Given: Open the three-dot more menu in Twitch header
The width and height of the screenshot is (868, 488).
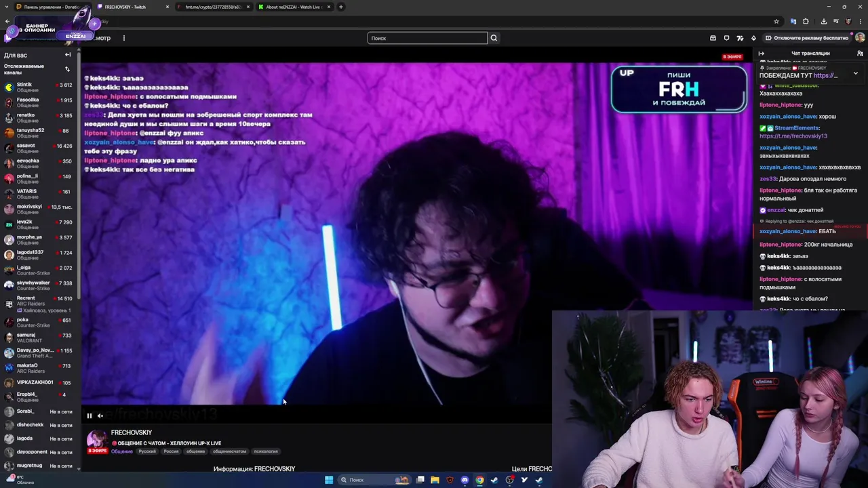Looking at the screenshot, I should [x=123, y=38].
